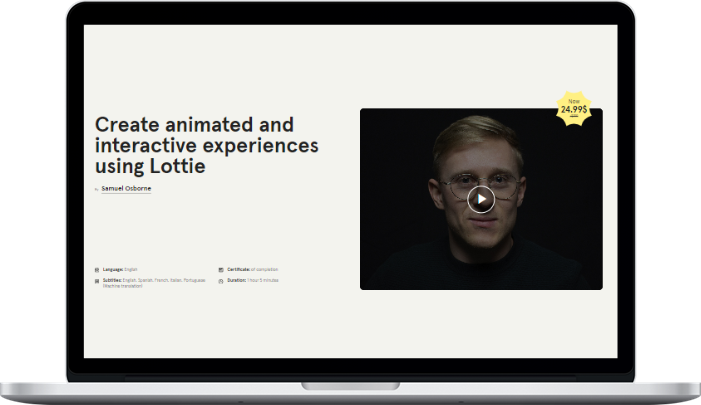The width and height of the screenshot is (701, 405).
Task: Click the Subtitles icon
Action: coord(97,281)
